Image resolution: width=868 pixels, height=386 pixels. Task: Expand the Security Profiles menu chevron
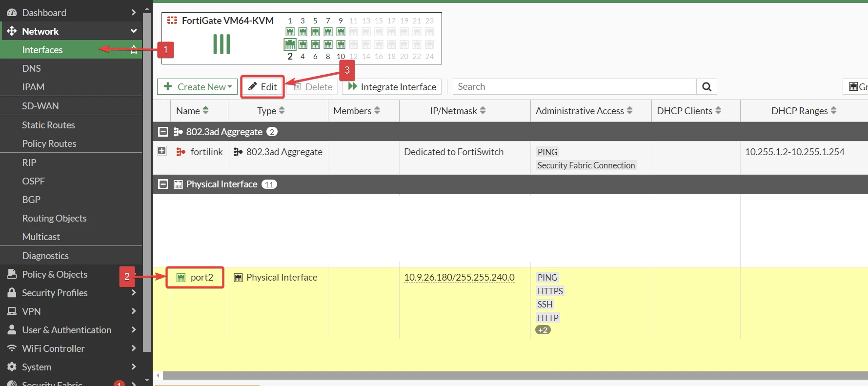coord(134,293)
